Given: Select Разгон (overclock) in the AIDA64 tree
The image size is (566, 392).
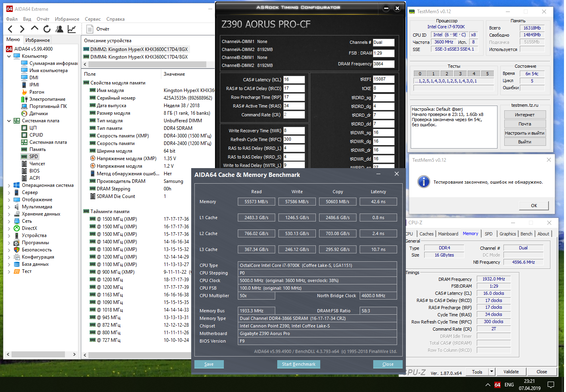Looking at the screenshot, I should (37, 92).
